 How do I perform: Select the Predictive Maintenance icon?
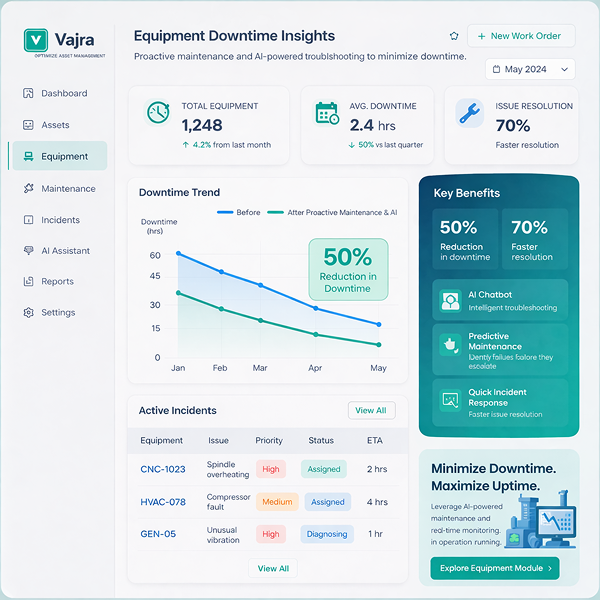[x=450, y=345]
